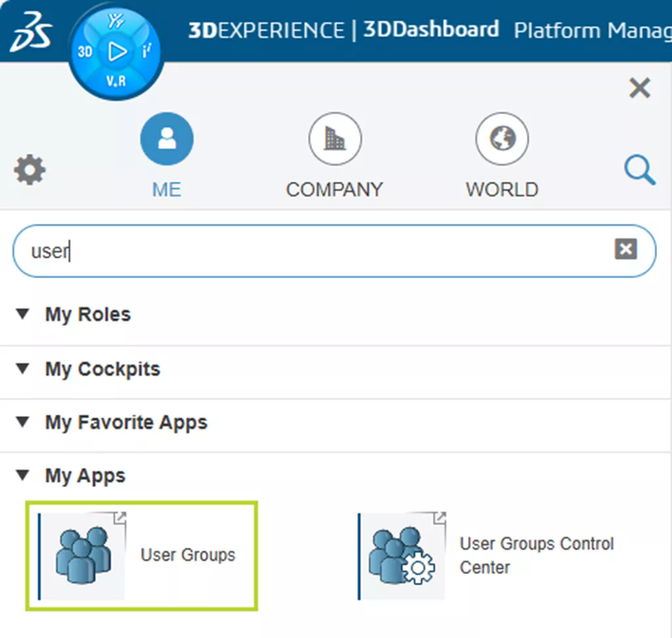This screenshot has width=672, height=638.
Task: Switch to the COMPANY tab
Action: point(334,155)
